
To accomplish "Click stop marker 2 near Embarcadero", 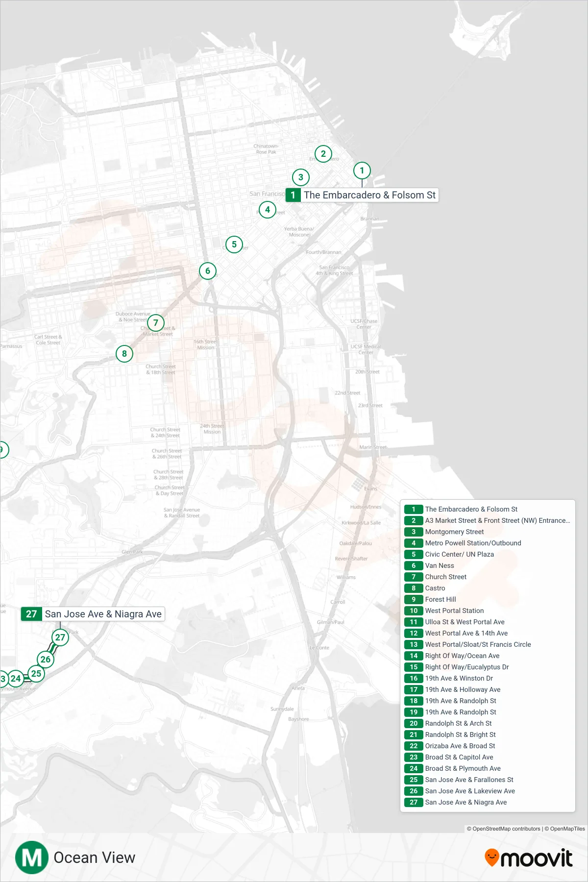I will pyautogui.click(x=323, y=154).
